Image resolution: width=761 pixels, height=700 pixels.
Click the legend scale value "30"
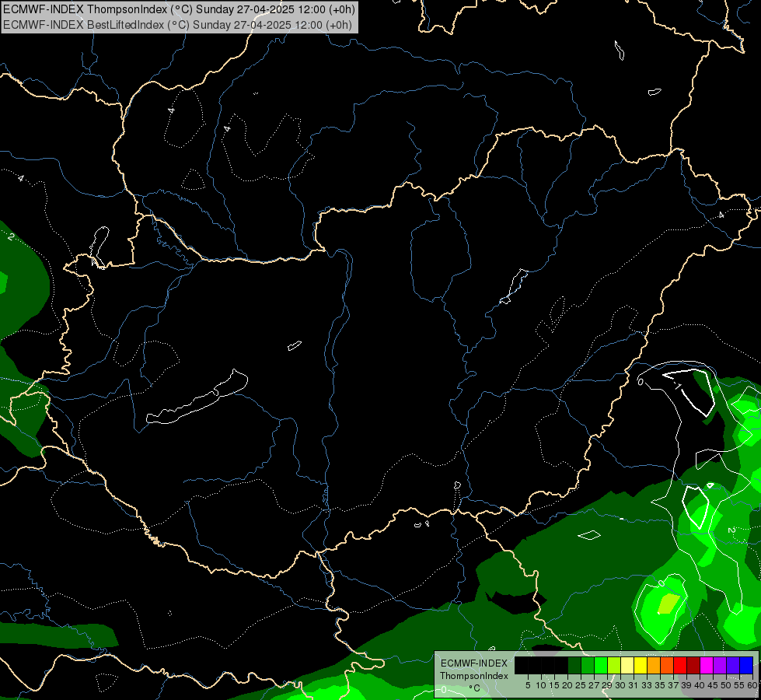tap(621, 685)
